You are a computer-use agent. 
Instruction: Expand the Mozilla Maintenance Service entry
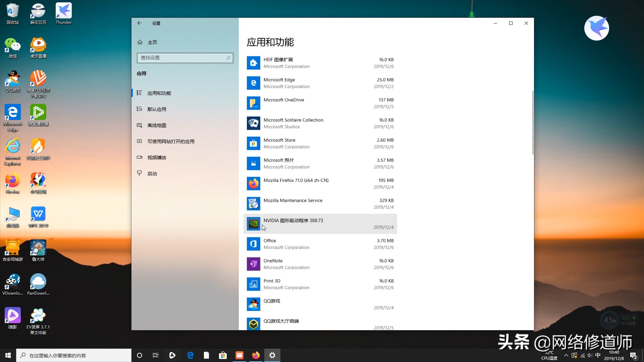pyautogui.click(x=320, y=203)
